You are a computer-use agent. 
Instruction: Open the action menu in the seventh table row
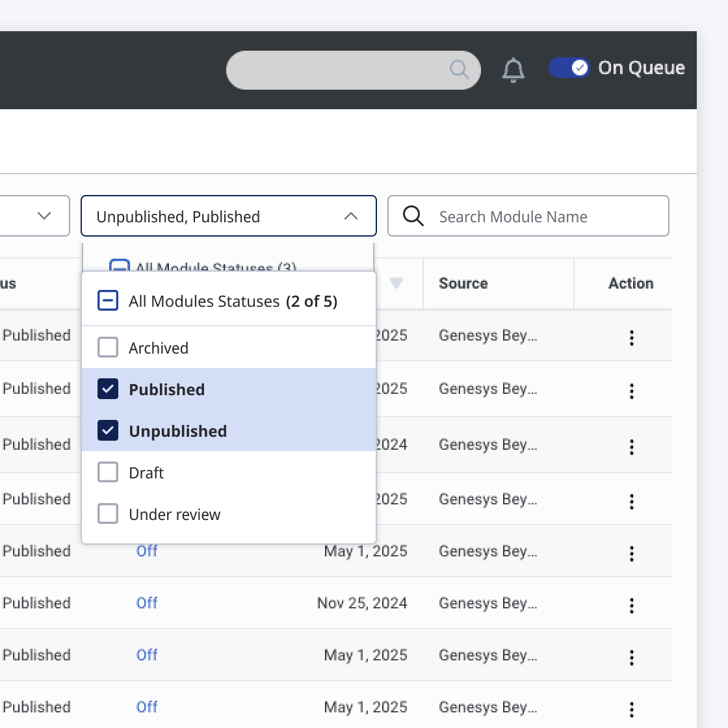[x=631, y=657]
